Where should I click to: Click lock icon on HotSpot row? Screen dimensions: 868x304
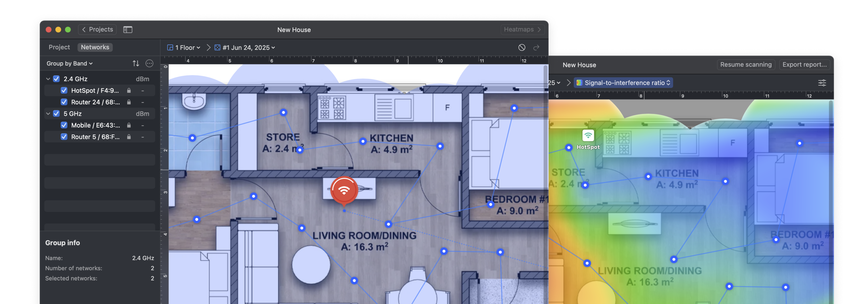129,90
